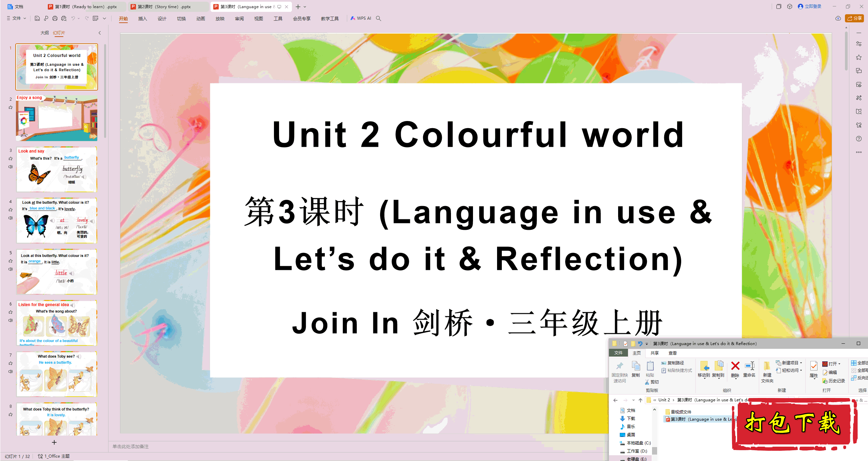
Task: Click the Delete red X in File Explorer
Action: pyautogui.click(x=735, y=366)
